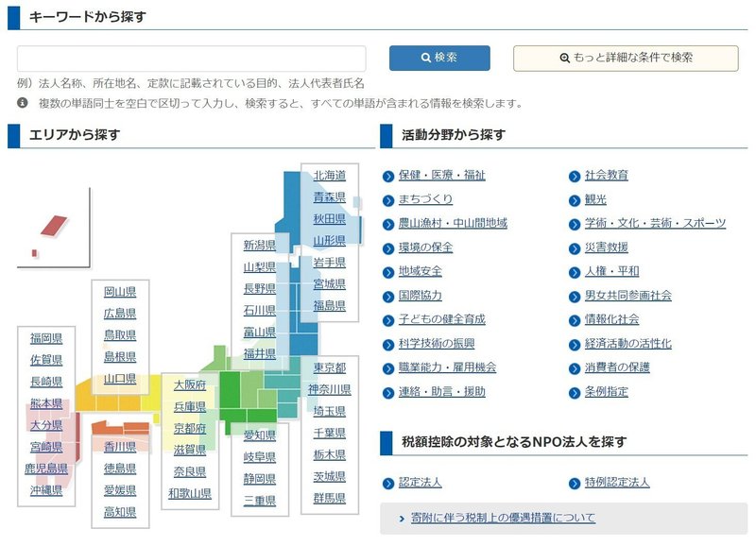Open the 国際協力 activity field link

(x=421, y=296)
